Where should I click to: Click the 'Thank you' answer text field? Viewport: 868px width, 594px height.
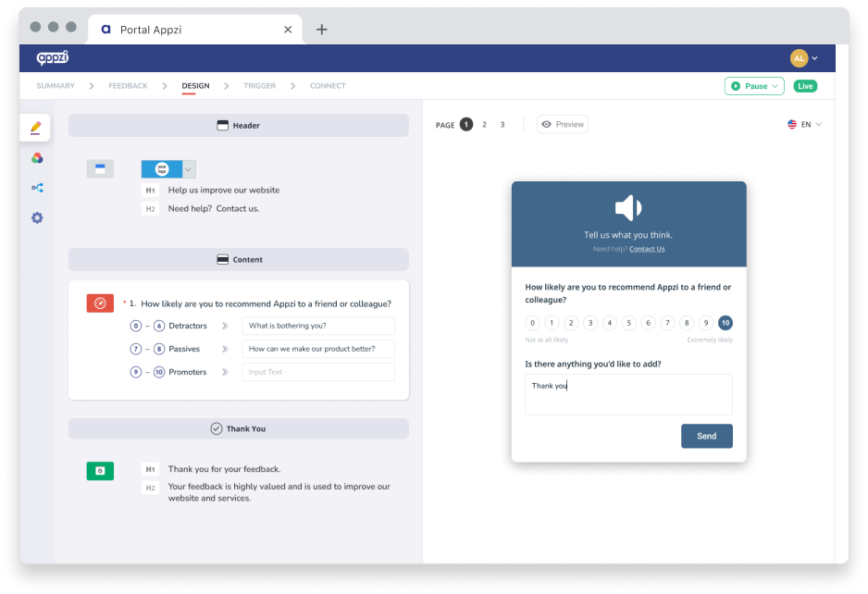[x=628, y=394]
